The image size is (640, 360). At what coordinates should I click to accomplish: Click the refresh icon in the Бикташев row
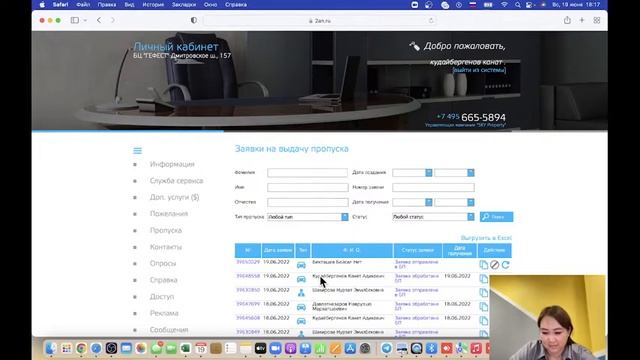[x=505, y=265]
